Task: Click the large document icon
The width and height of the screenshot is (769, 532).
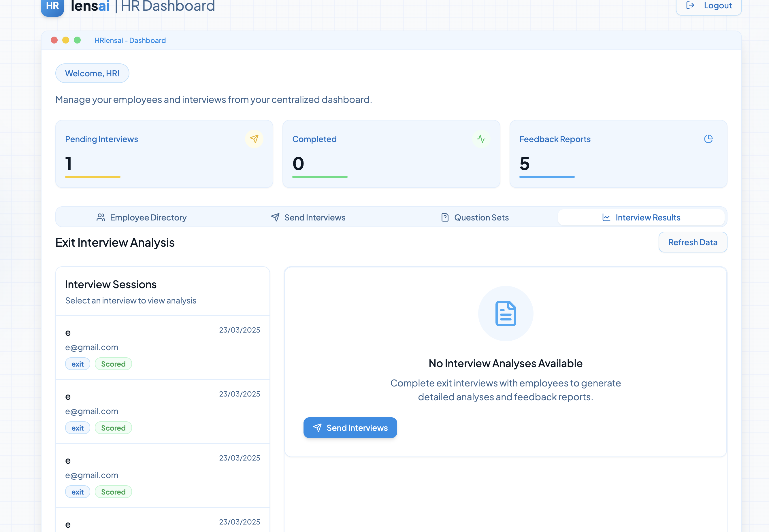Action: click(x=506, y=313)
